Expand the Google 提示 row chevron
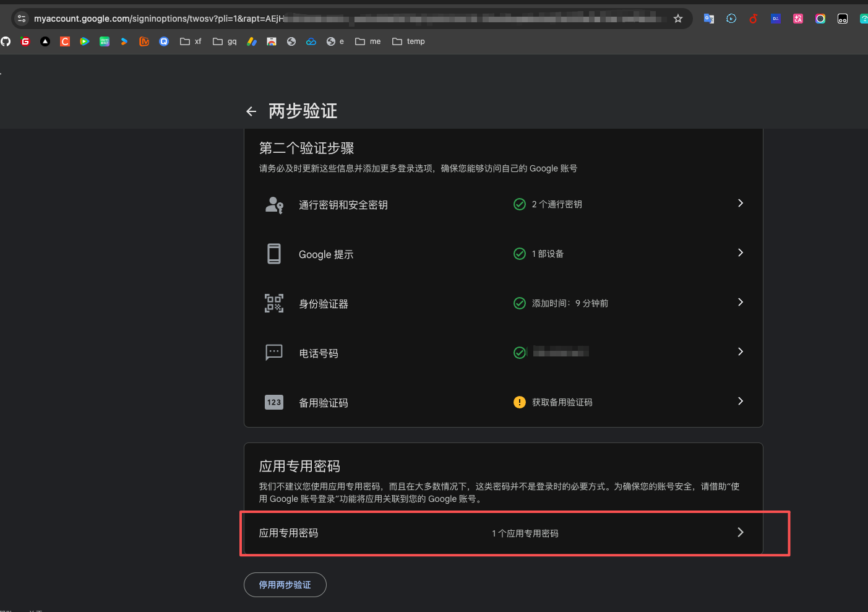Image resolution: width=868 pixels, height=612 pixels. point(741,252)
